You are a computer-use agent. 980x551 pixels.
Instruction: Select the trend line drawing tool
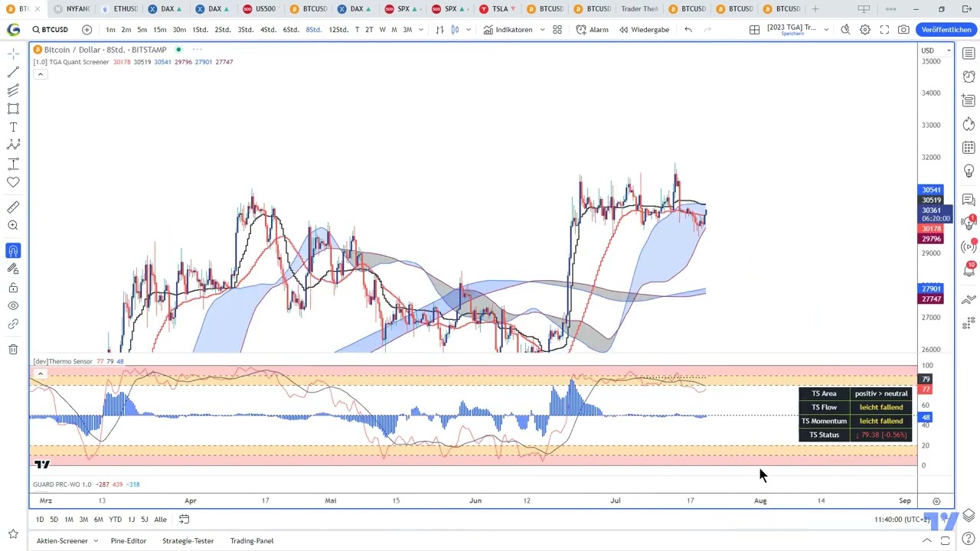[13, 72]
